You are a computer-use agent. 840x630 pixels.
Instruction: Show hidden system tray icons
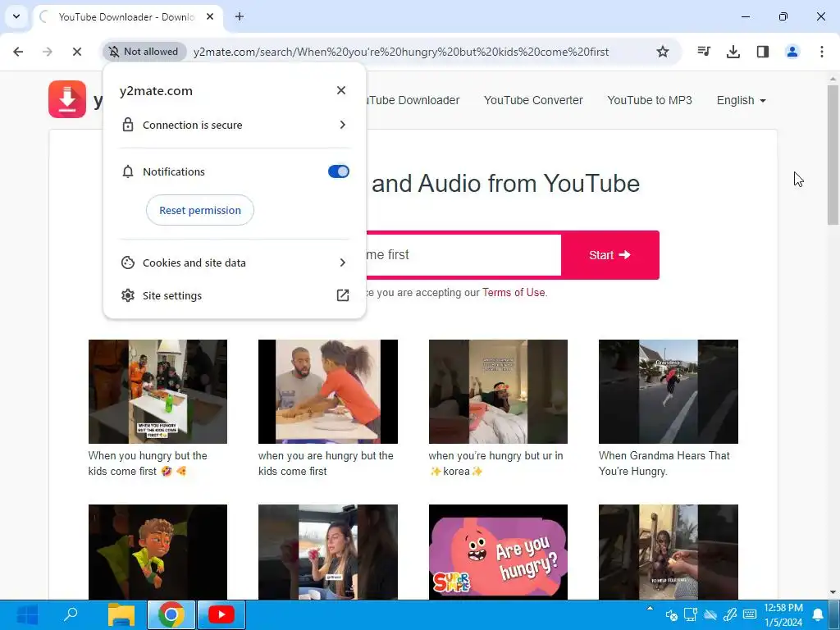point(650,608)
